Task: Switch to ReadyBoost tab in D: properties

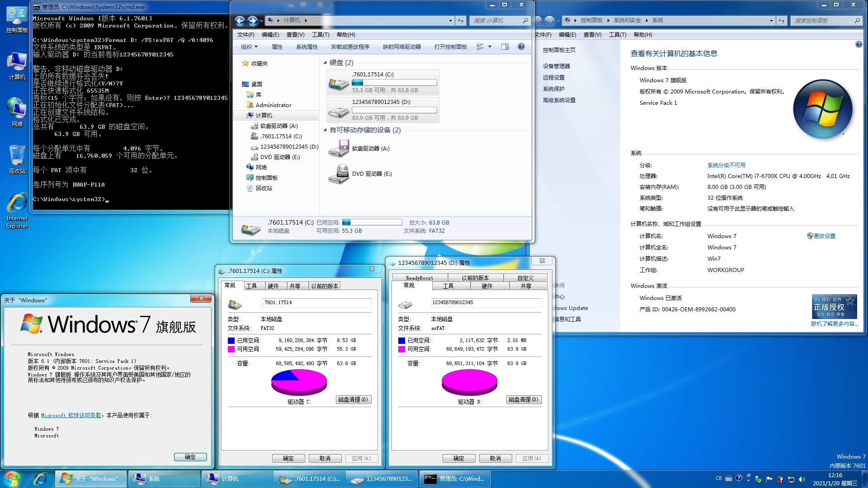Action: pos(419,278)
